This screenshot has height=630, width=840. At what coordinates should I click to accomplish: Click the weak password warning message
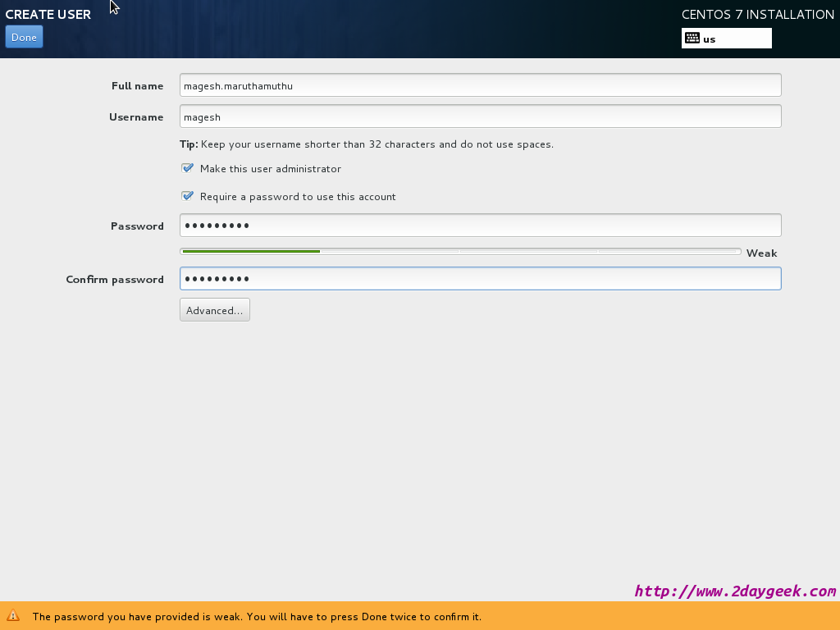tap(257, 617)
